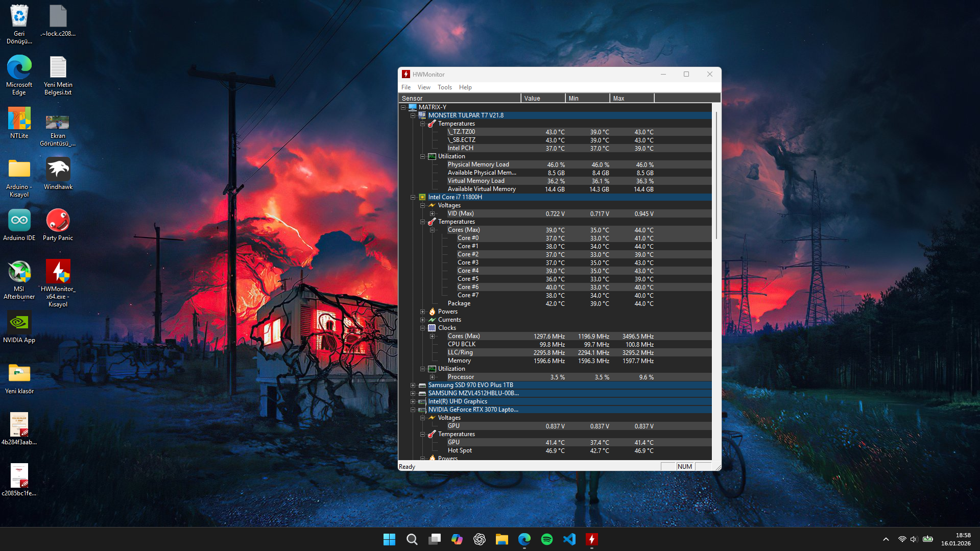Viewport: 980px width, 551px height.
Task: Expand the Samsung SSD 970 EVO Plus node
Action: click(x=413, y=385)
